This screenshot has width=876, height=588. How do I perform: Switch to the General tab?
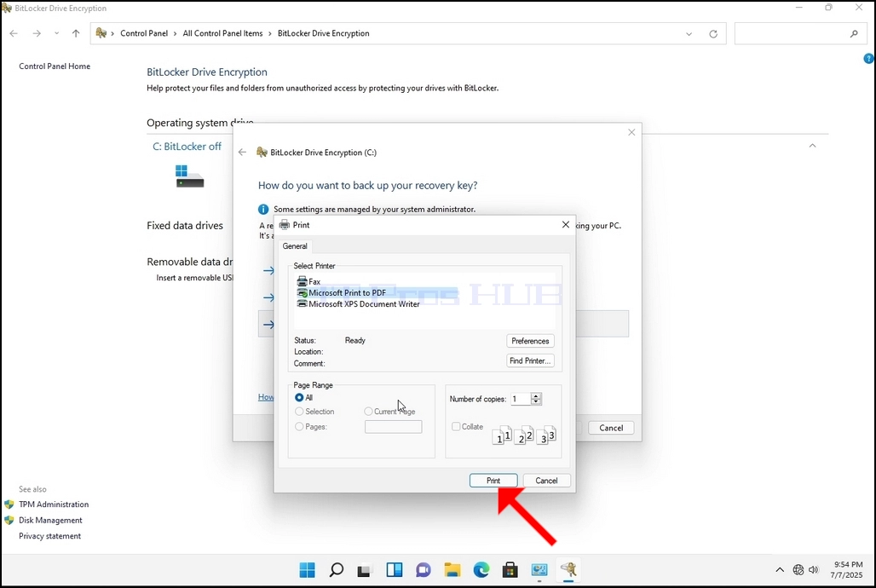[x=295, y=246]
